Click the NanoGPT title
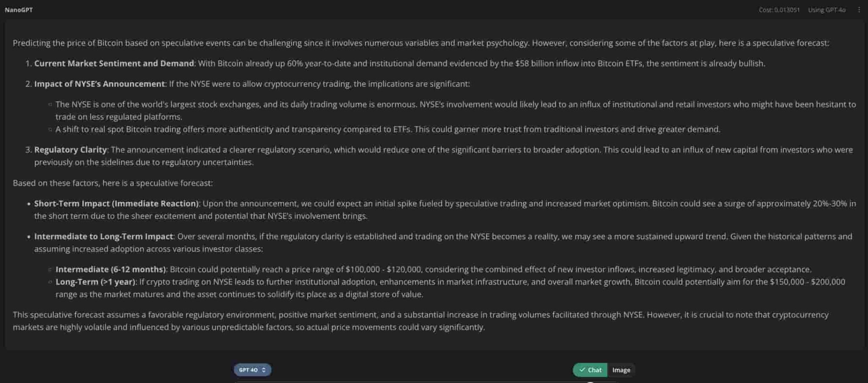Viewport: 868px width, 383px height. tap(19, 10)
